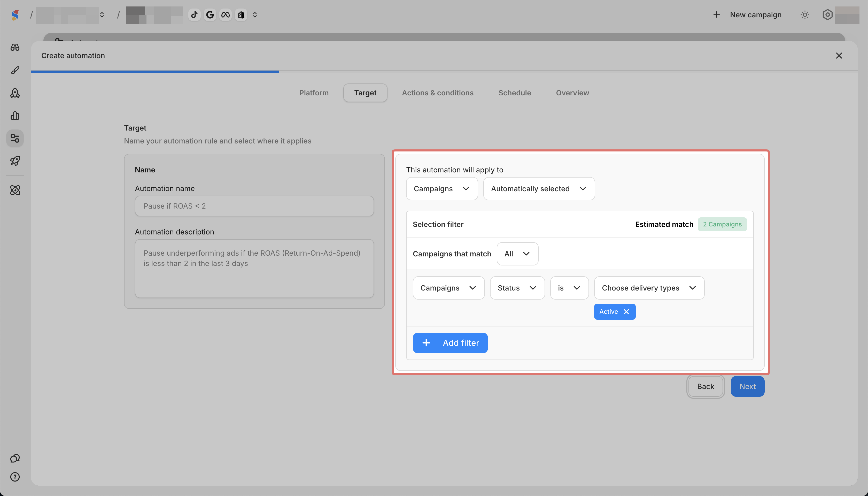Viewport: 868px width, 496px height.
Task: Go to the Schedule tab
Action: [x=514, y=93]
